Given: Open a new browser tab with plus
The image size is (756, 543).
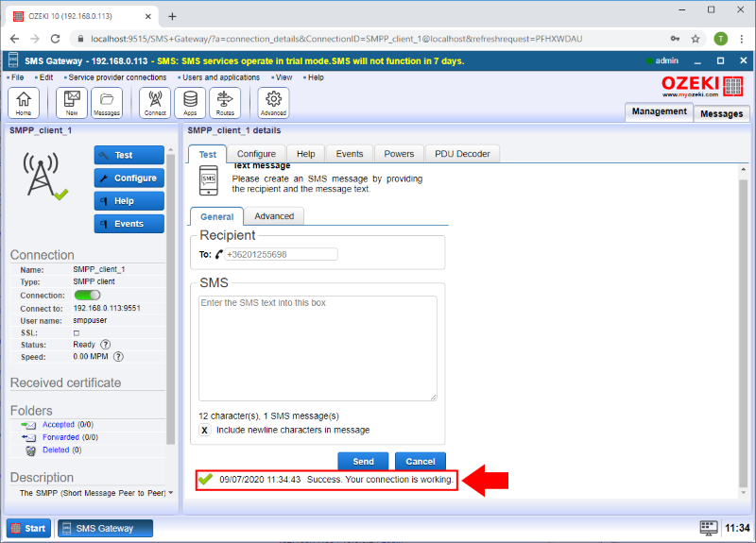Looking at the screenshot, I should pyautogui.click(x=172, y=16).
